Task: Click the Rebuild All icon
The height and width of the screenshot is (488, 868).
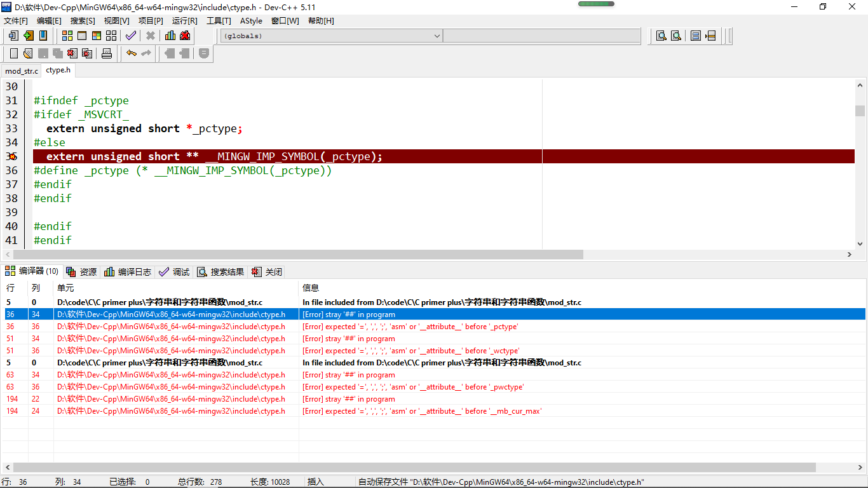Action: click(x=111, y=36)
